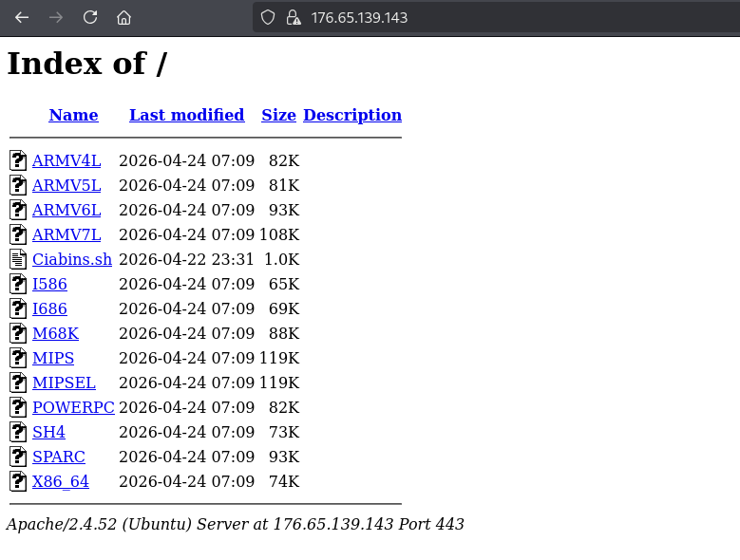Open the I686 file link
Viewport: 740px width, 560px height.
coord(49,308)
